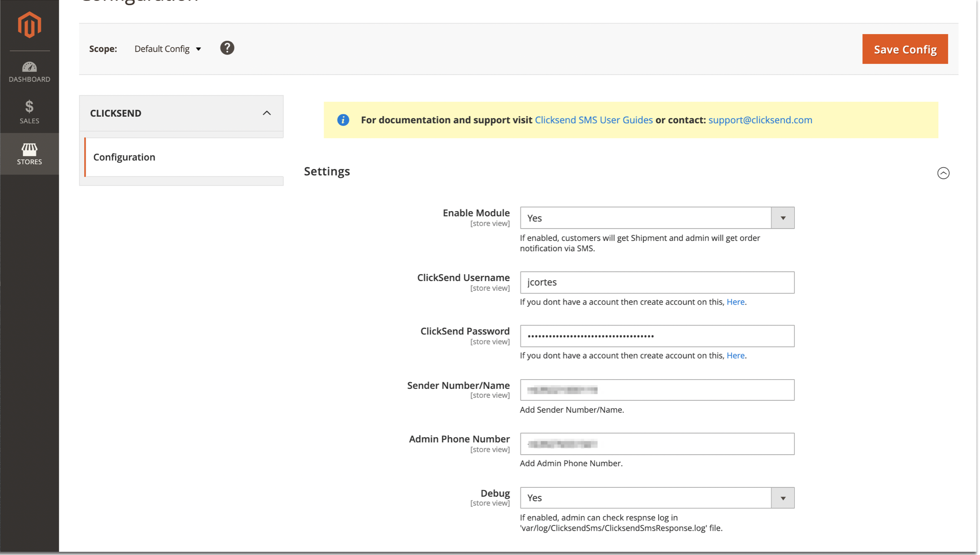Viewport: 980px width, 555px height.
Task: Focus the Sender Number/Name field
Action: tap(657, 390)
